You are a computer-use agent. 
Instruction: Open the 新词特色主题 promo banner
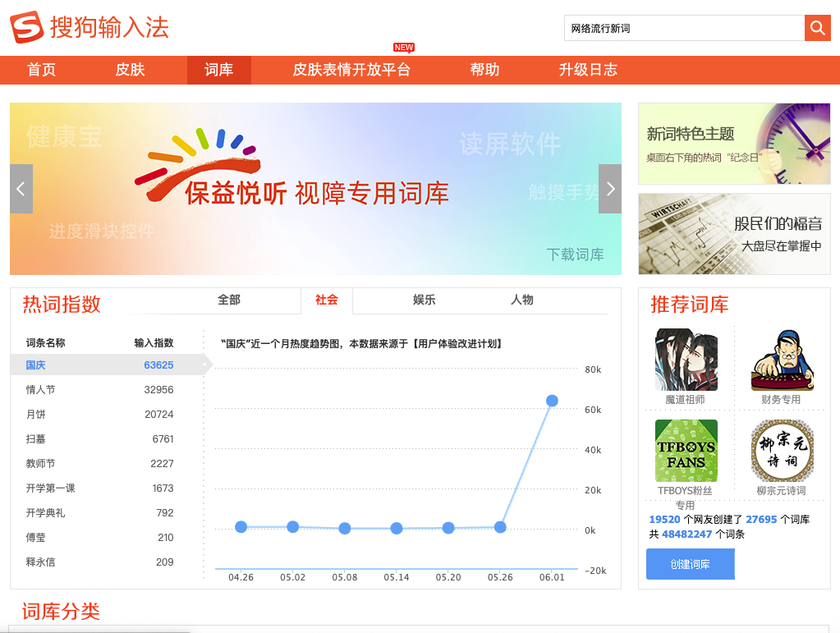[x=734, y=144]
